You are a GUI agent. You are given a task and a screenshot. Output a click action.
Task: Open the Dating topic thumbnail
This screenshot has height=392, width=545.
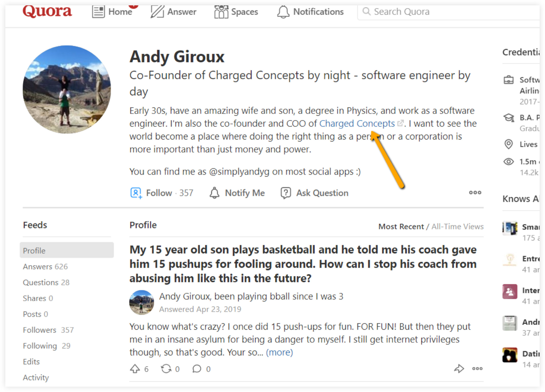pyautogui.click(x=510, y=355)
